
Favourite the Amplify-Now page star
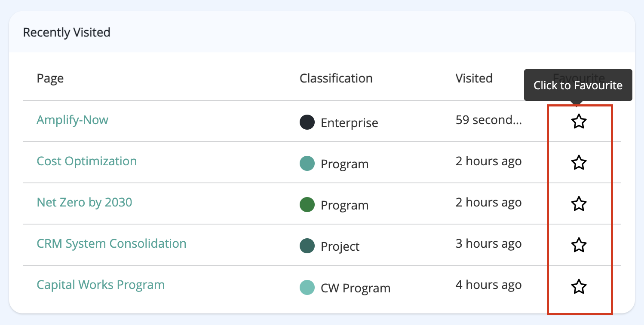click(579, 121)
